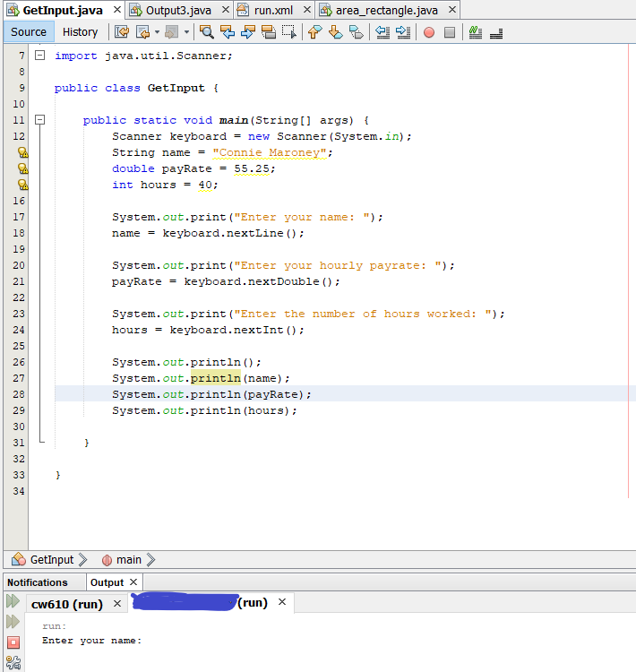This screenshot has height=672, width=636.
Task: Click Shift Line Left icon
Action: 382,32
